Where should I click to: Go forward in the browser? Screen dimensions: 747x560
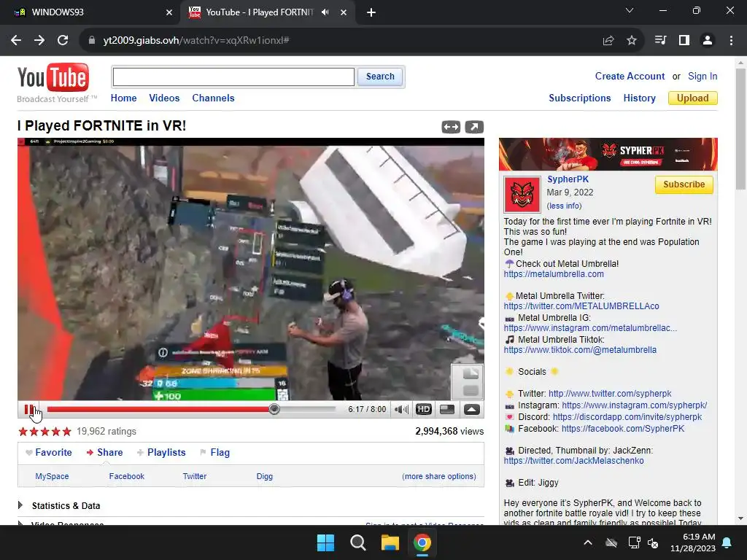click(39, 40)
